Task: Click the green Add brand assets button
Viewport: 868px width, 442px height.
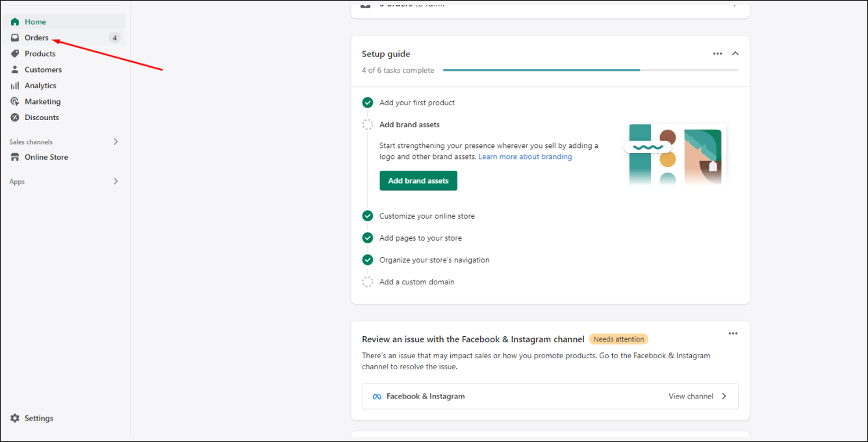Action: pos(418,181)
